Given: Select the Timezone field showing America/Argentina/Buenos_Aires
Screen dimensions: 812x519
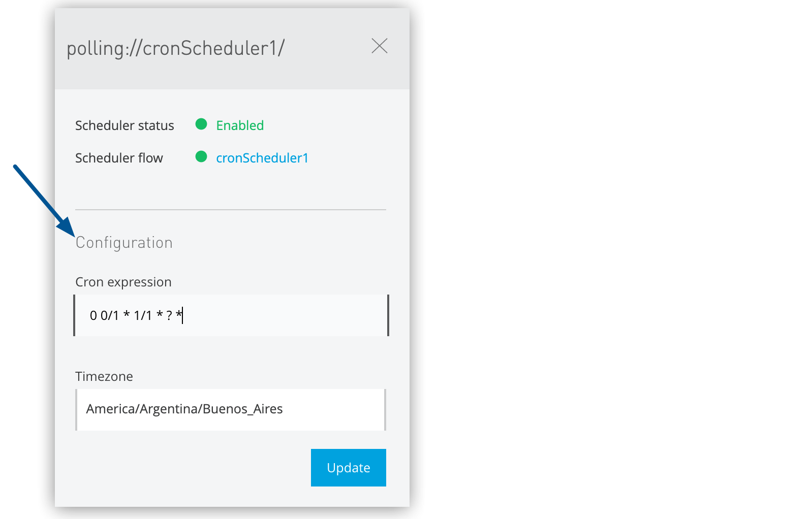Looking at the screenshot, I should [x=230, y=409].
